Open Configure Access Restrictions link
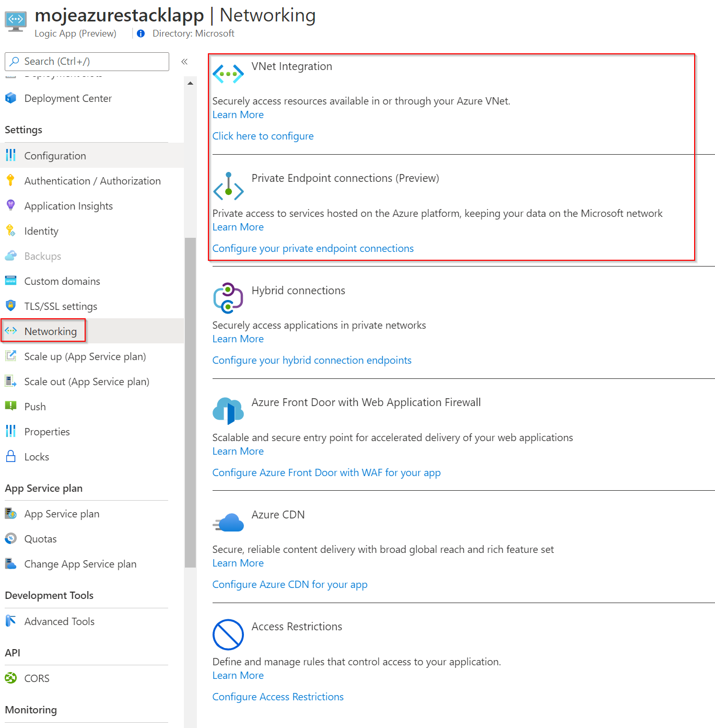The height and width of the screenshot is (728, 715). 278,697
